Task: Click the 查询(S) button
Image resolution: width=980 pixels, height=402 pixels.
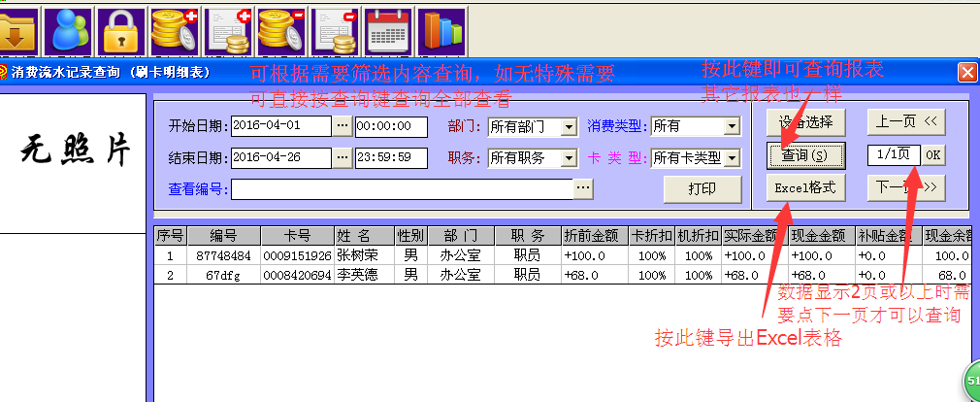Action: (805, 155)
